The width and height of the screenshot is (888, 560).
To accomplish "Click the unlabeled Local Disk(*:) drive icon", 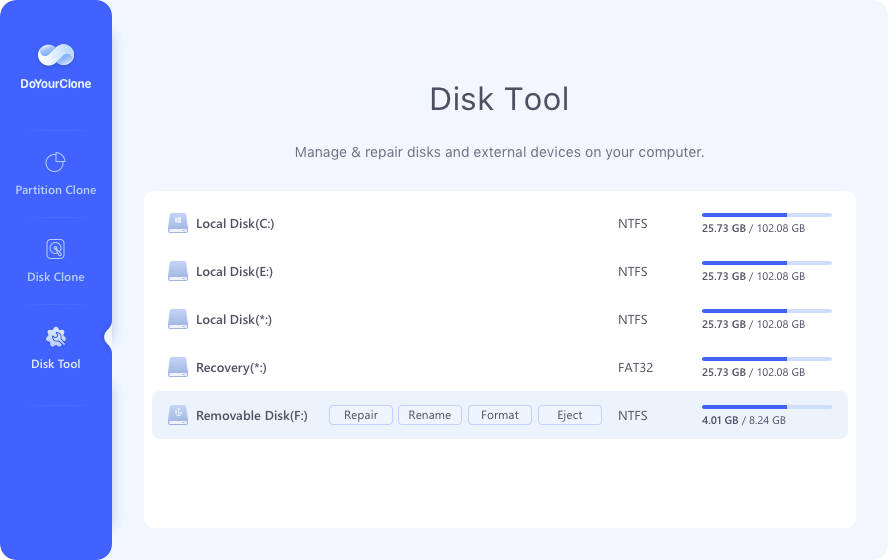I will (178, 319).
